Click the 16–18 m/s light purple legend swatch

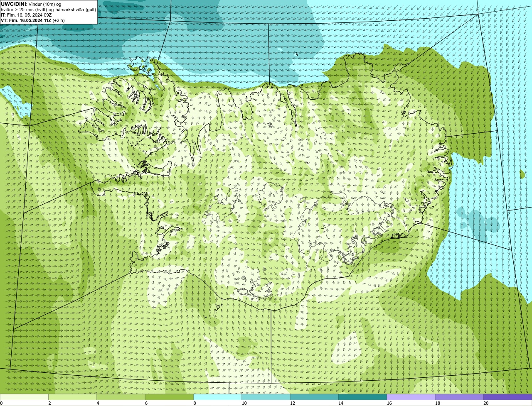tap(411, 397)
